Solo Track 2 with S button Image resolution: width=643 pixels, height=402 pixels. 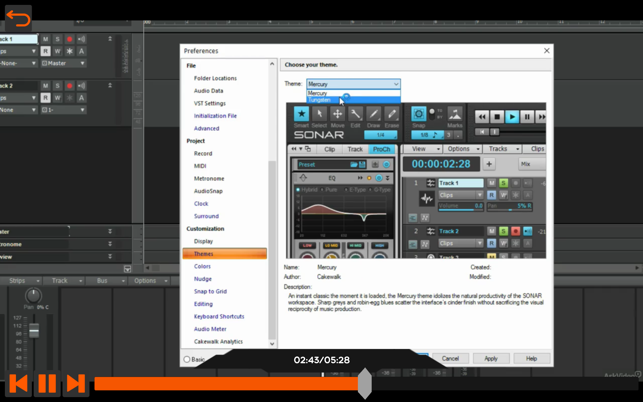(57, 86)
